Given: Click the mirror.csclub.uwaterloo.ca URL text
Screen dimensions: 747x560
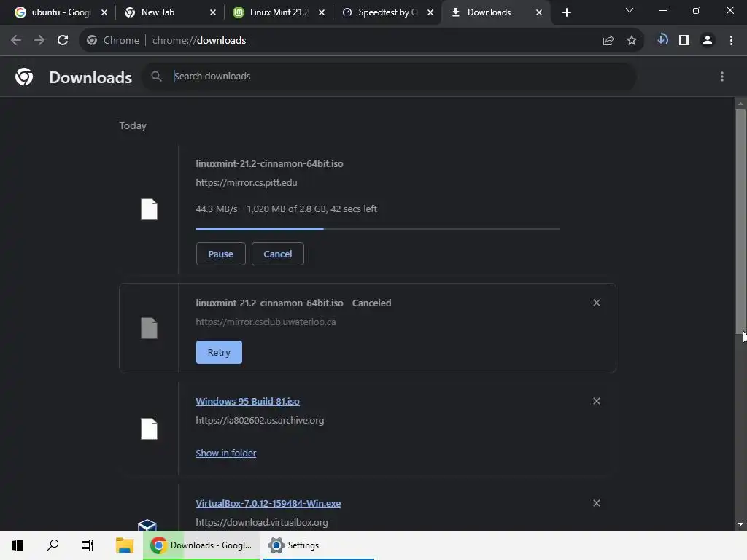Looking at the screenshot, I should [x=266, y=322].
